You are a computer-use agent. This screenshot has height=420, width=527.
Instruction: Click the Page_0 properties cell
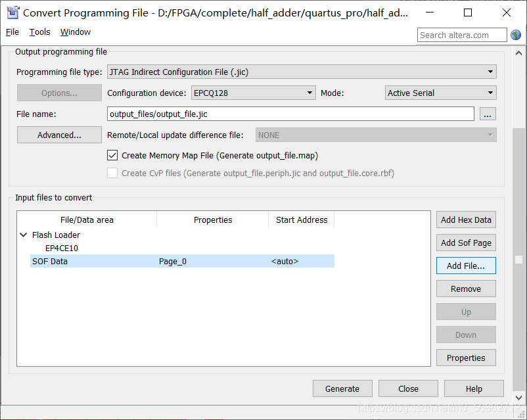(x=173, y=262)
